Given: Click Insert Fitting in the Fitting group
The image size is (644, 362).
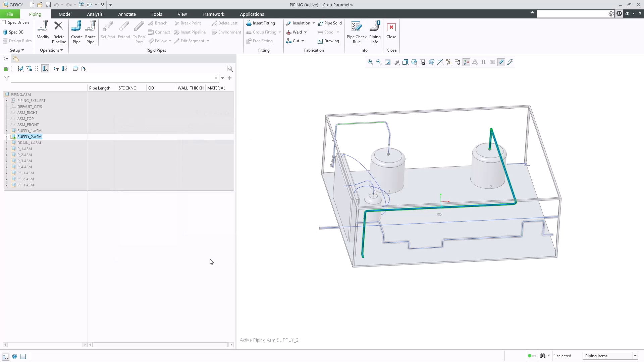Looking at the screenshot, I should coord(261,23).
